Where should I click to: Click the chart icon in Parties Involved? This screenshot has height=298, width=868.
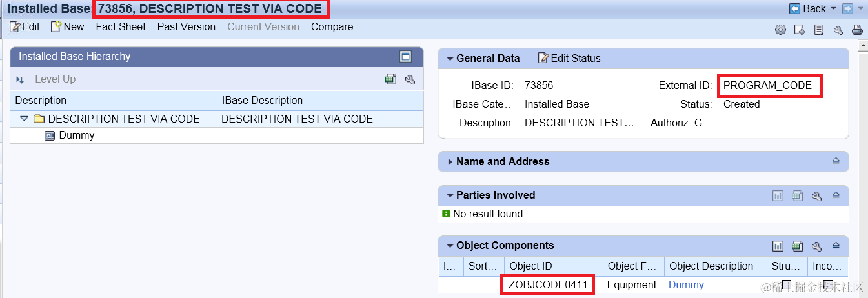(x=778, y=195)
